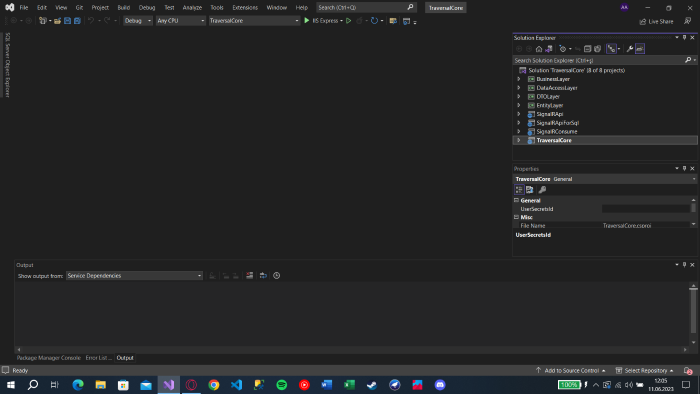
Task: Click the Property Pages wrench icon
Action: pyautogui.click(x=542, y=190)
